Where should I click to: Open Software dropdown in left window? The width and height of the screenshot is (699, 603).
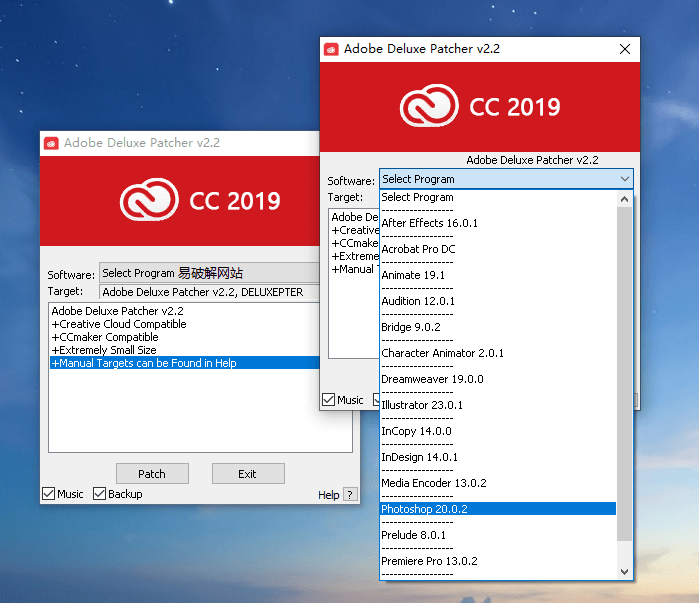coord(210,273)
